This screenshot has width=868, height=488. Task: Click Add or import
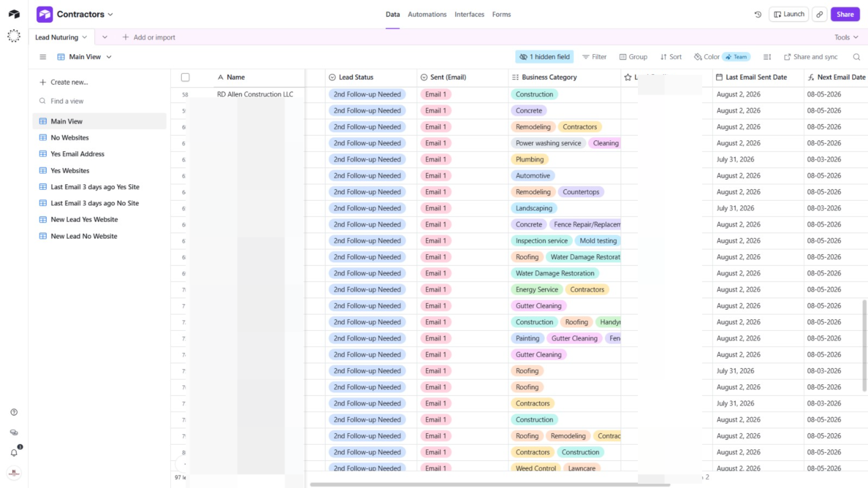click(x=149, y=37)
